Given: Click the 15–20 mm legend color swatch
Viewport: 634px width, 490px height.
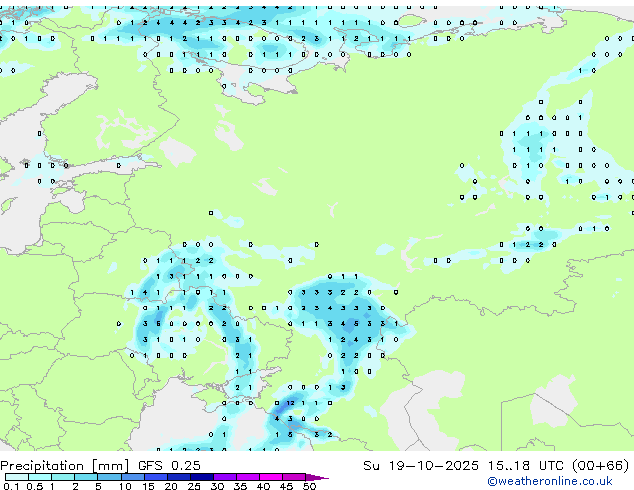Looking at the screenshot, I should 155,477.
